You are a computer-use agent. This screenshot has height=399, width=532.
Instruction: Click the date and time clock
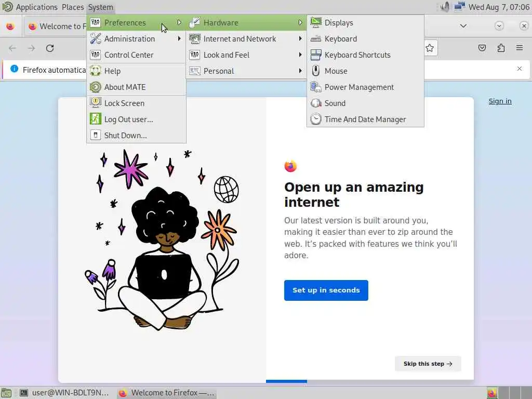click(x=499, y=7)
